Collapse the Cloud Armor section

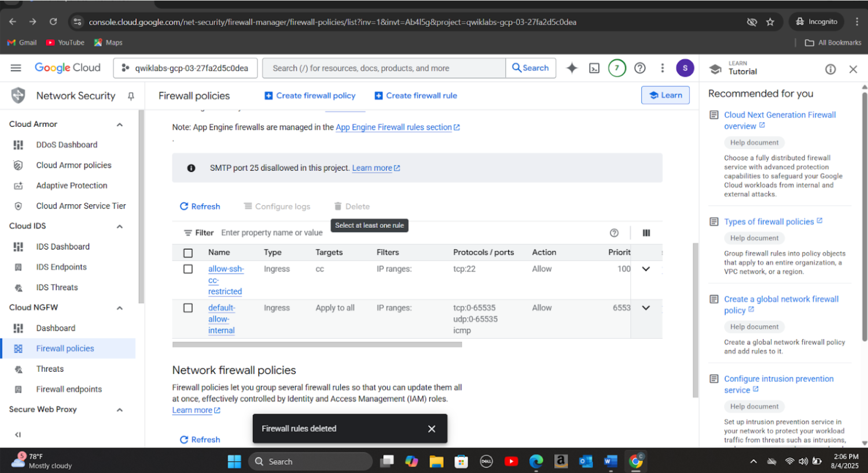coord(120,124)
